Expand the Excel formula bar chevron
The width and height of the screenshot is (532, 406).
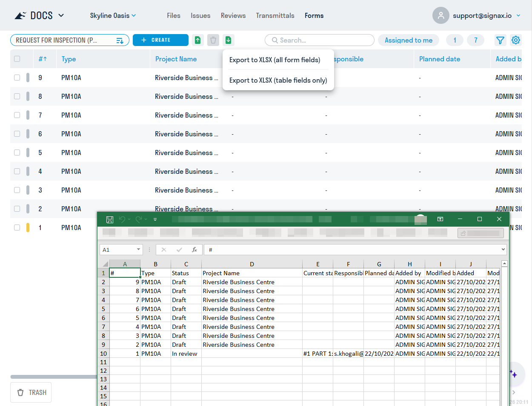503,250
